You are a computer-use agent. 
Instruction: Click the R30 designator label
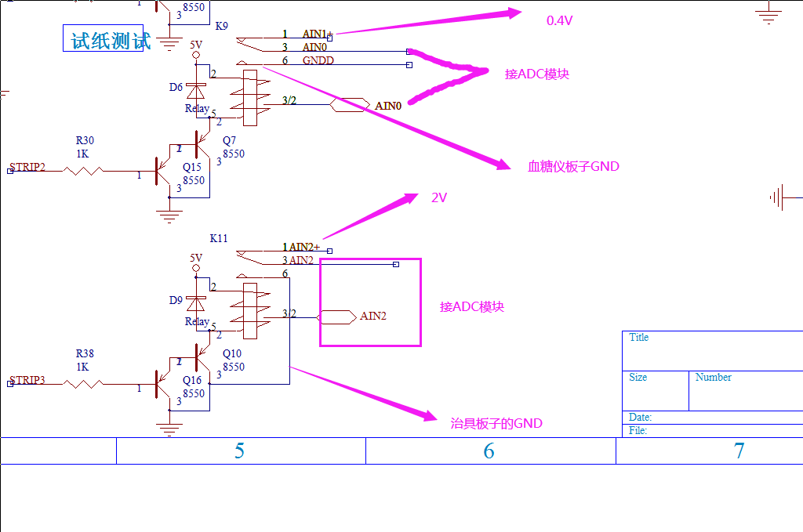pos(85,140)
